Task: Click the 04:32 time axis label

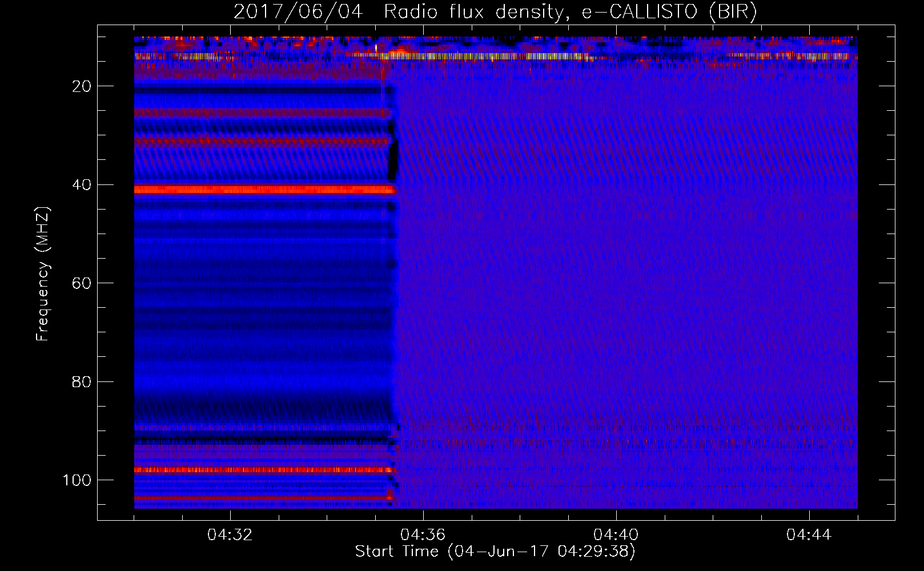Action: point(230,535)
